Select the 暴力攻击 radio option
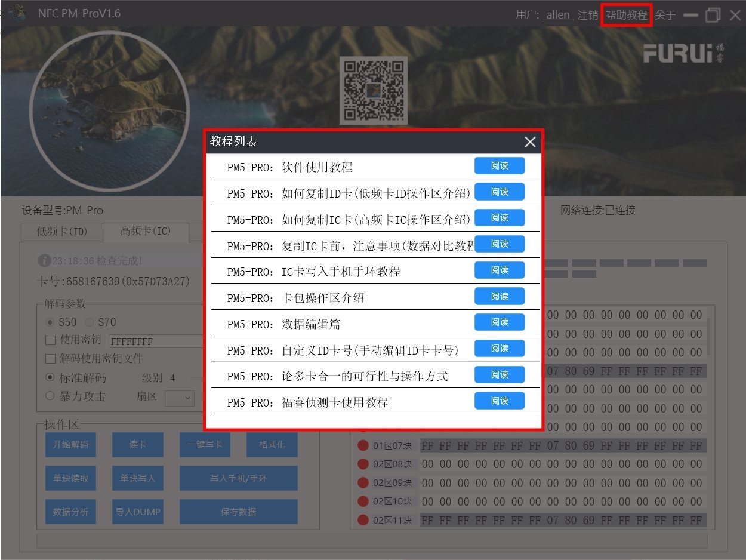 (51, 396)
